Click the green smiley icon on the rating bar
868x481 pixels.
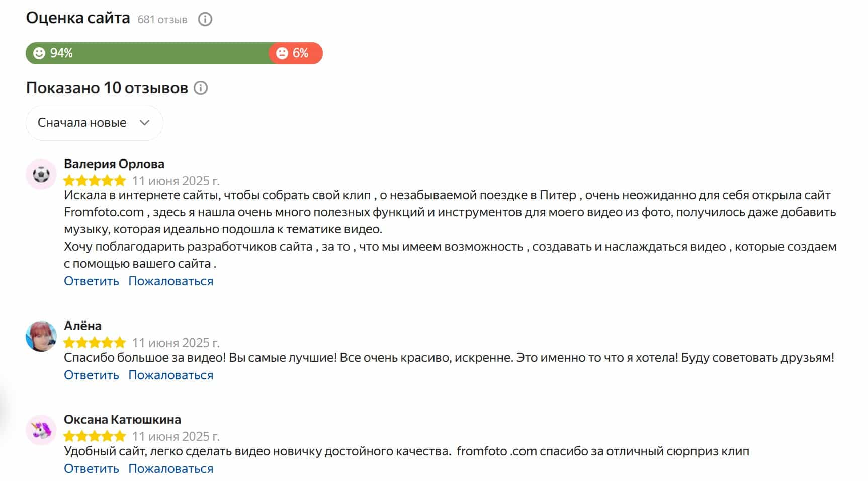[x=40, y=52]
